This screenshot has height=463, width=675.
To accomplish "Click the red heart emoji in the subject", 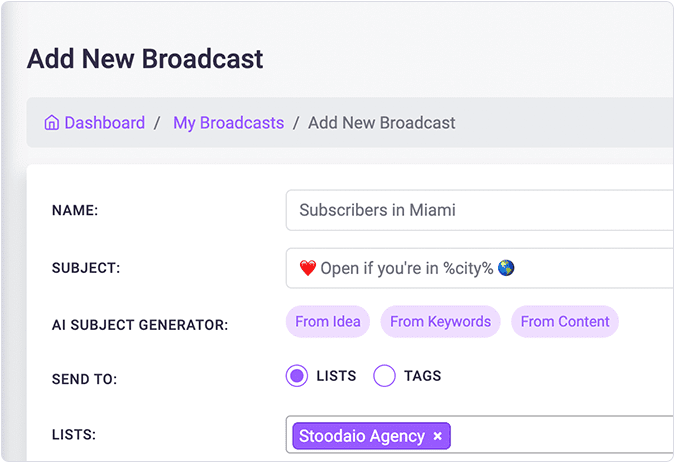I will [308, 268].
